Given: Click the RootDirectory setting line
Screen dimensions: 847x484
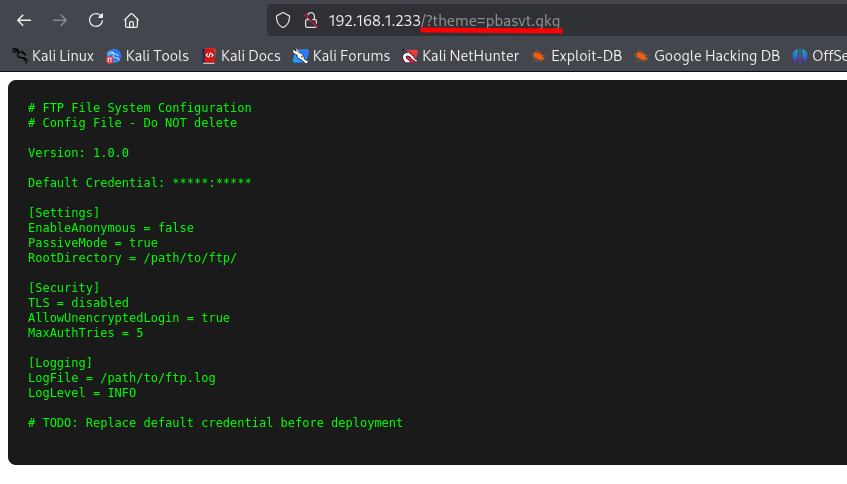Looking at the screenshot, I should 132,258.
